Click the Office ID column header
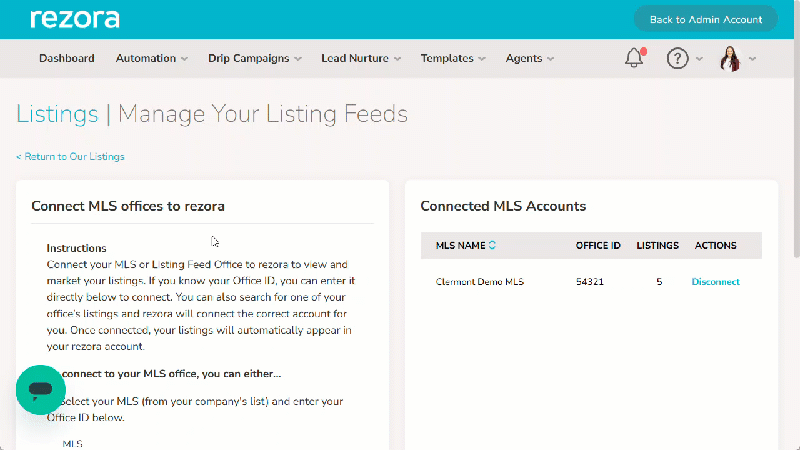Viewport: 800px width, 450px height. (598, 245)
